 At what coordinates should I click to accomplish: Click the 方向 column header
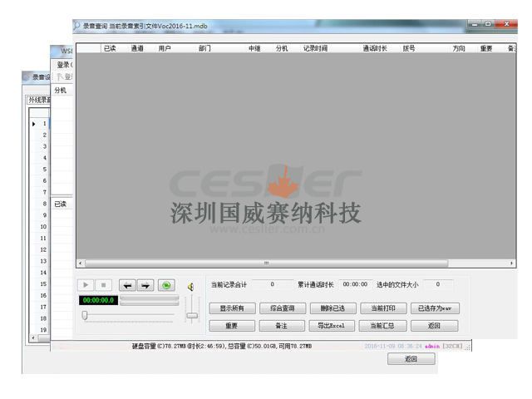click(x=459, y=48)
